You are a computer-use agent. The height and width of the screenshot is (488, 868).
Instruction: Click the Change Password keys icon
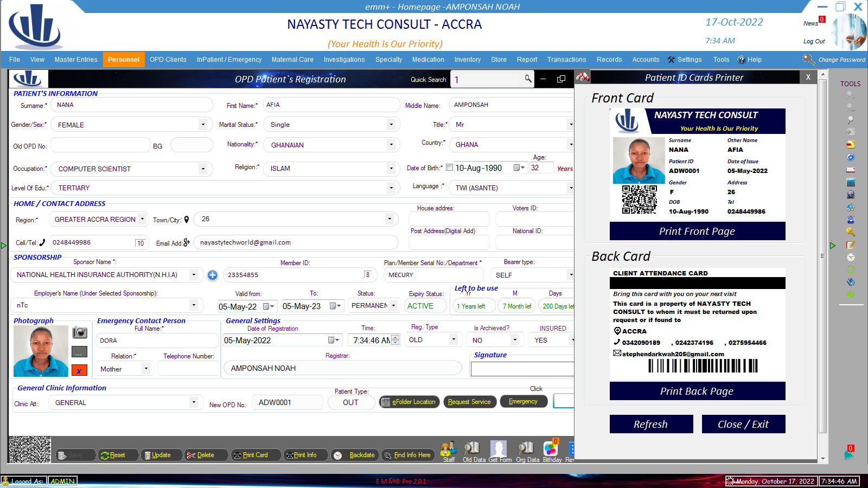tap(809, 60)
